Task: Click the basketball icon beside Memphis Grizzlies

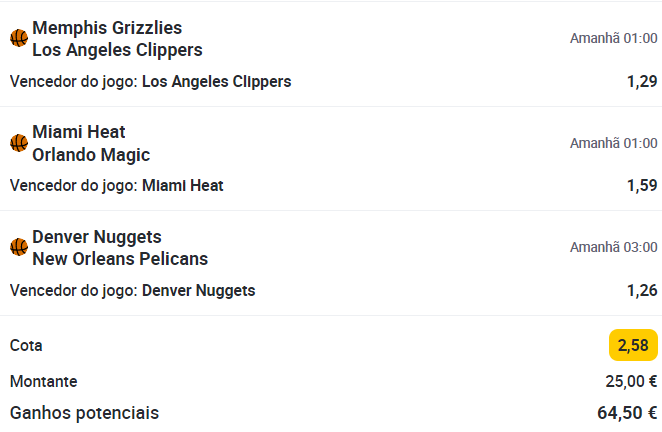Action: [x=19, y=38]
